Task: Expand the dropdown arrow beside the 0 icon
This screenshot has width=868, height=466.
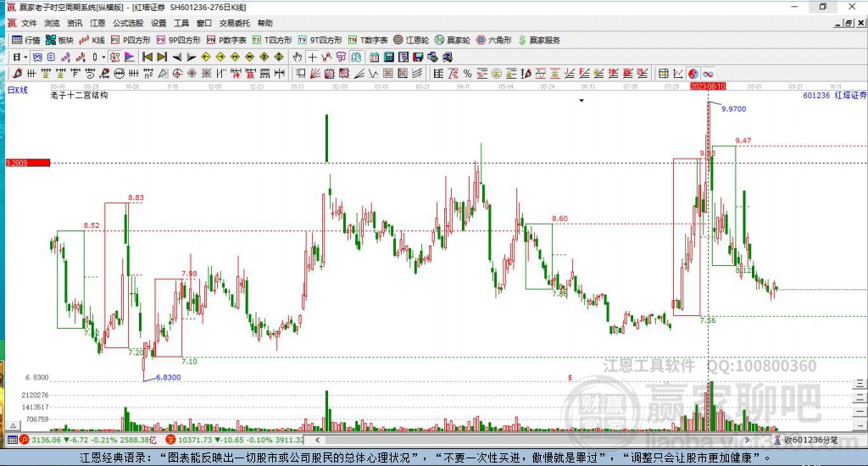Action: coord(103,57)
